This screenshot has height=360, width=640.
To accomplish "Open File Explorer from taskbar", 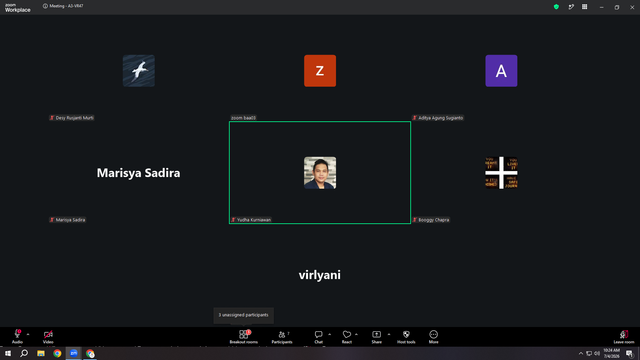I will (x=41, y=353).
